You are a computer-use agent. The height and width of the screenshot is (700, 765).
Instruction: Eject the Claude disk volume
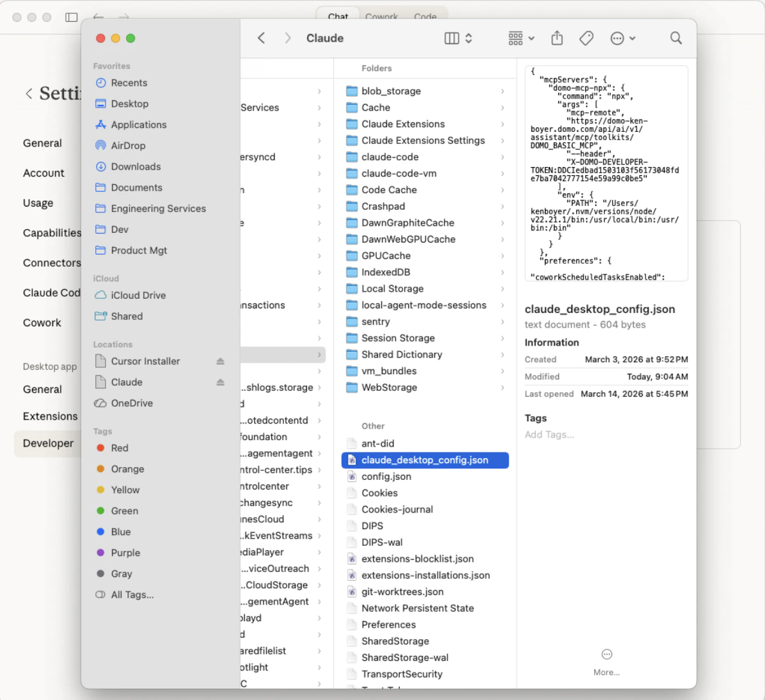(220, 383)
